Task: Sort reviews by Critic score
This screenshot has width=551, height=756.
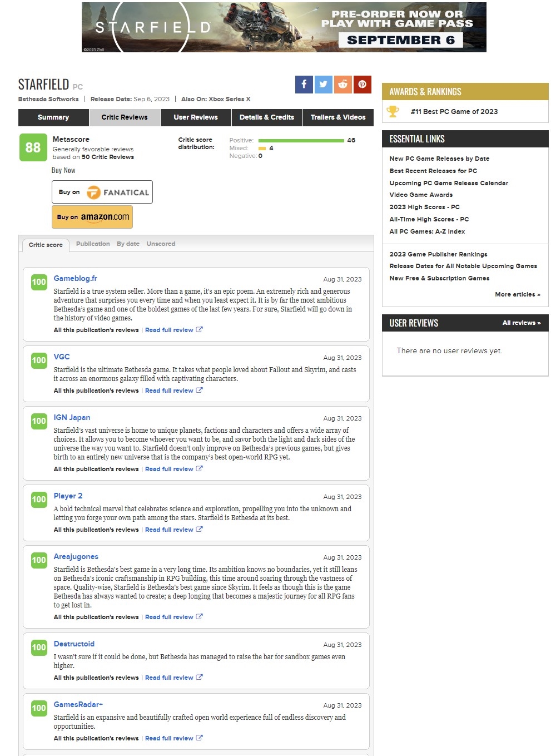Action: click(x=46, y=245)
